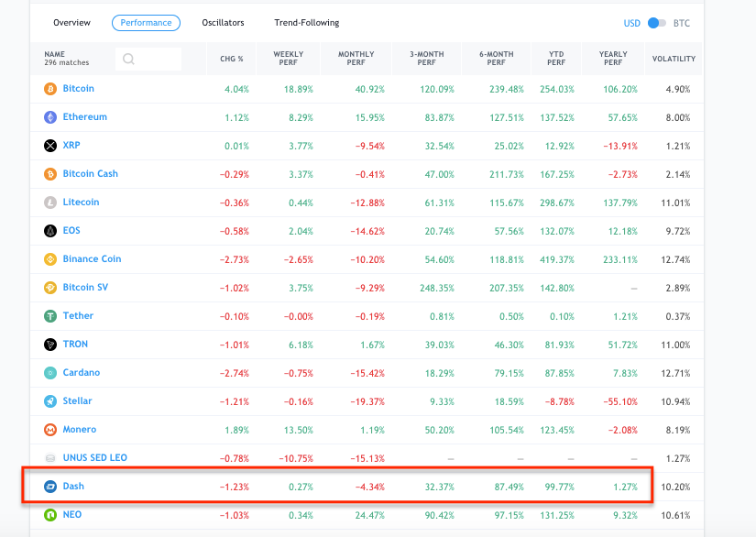Click the Litecoin logo icon

click(50, 203)
